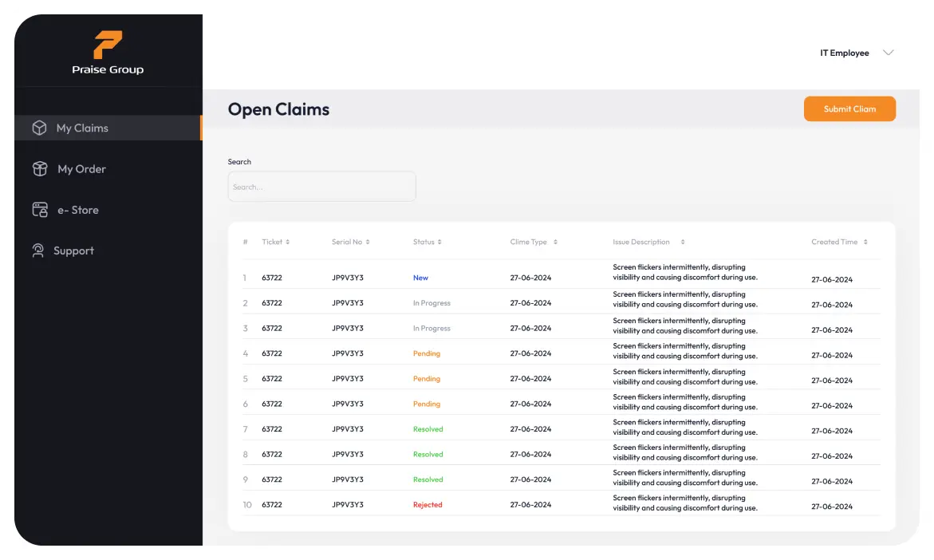This screenshot has height=560, width=934.
Task: Sort by Issue Description column arrows
Action: pyautogui.click(x=683, y=242)
